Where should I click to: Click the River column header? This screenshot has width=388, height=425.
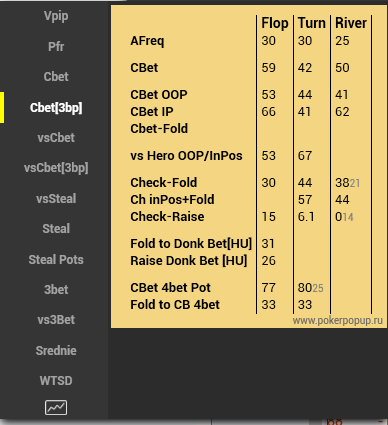point(351,23)
